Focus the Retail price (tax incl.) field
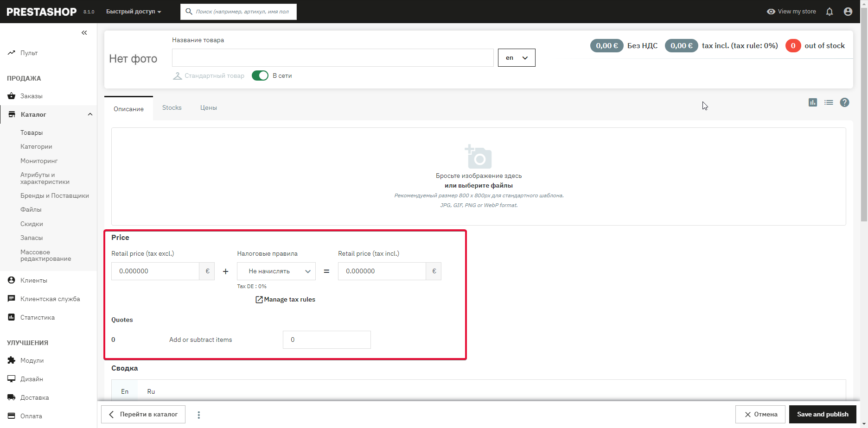Image resolution: width=868 pixels, height=428 pixels. [x=382, y=271]
